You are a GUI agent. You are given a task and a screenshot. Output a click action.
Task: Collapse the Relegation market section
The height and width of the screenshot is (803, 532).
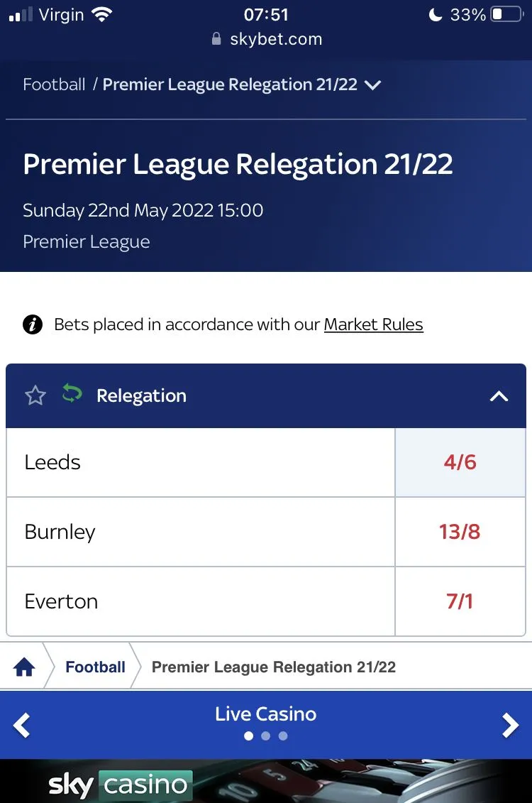pyautogui.click(x=499, y=396)
